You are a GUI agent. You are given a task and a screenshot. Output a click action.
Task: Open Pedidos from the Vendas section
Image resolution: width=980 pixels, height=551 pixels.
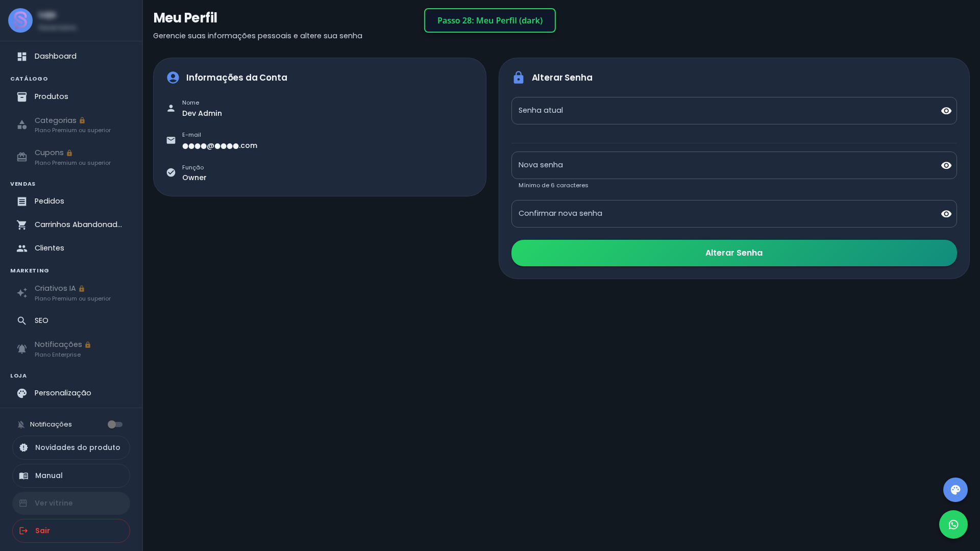pyautogui.click(x=71, y=202)
